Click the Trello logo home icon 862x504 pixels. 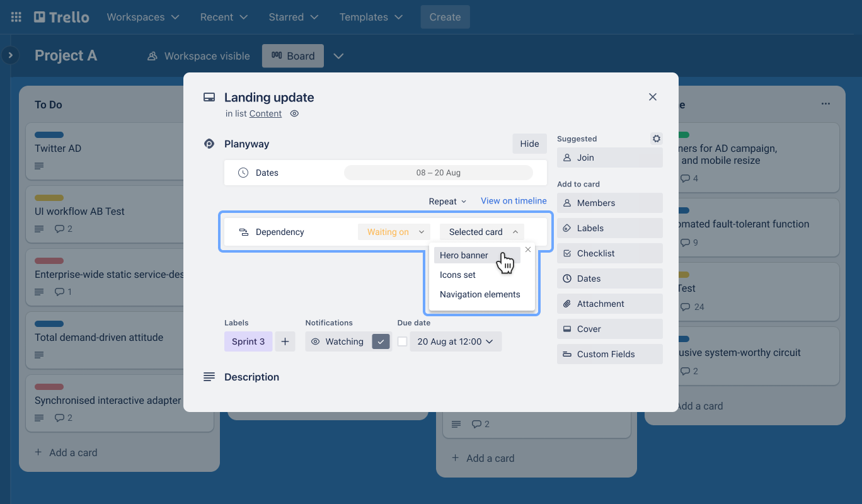pos(62,17)
